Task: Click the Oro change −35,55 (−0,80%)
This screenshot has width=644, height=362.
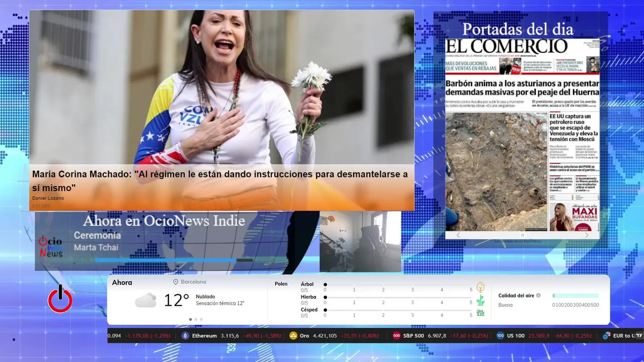Action: point(360,336)
